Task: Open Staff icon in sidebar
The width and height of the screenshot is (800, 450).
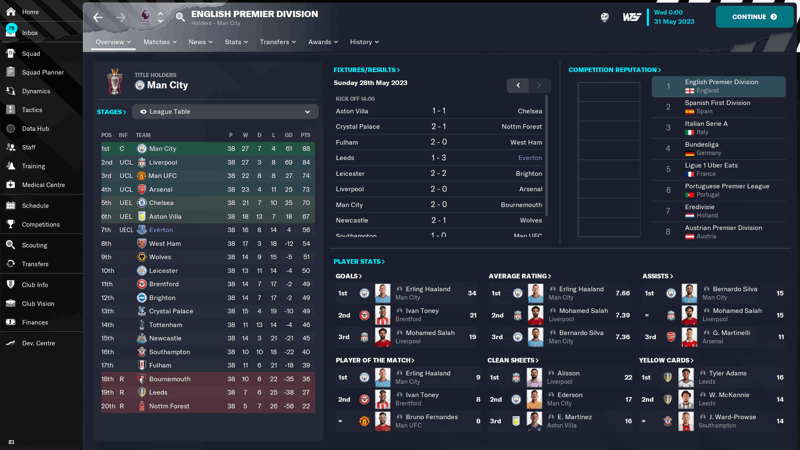Action: pyautogui.click(x=11, y=147)
